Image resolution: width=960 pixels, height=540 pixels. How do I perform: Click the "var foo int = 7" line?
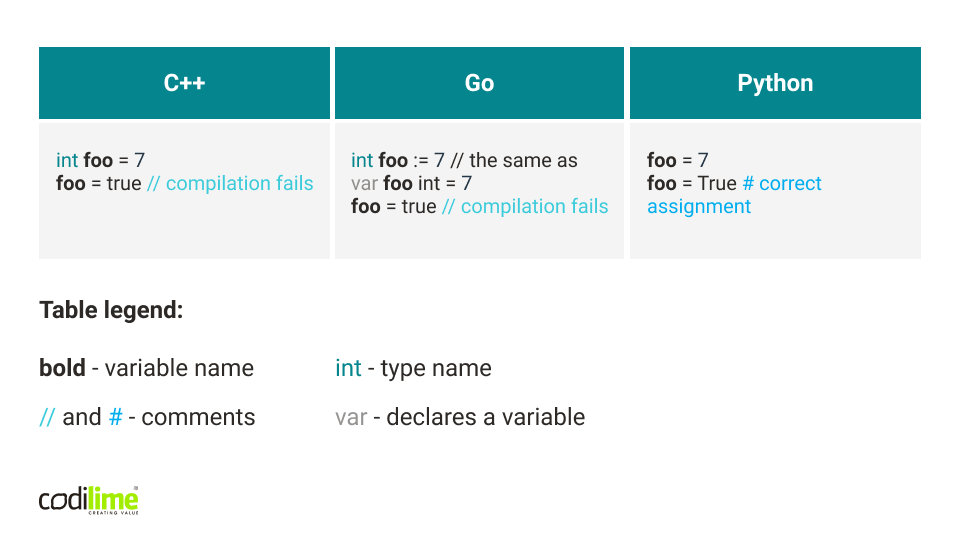411,183
